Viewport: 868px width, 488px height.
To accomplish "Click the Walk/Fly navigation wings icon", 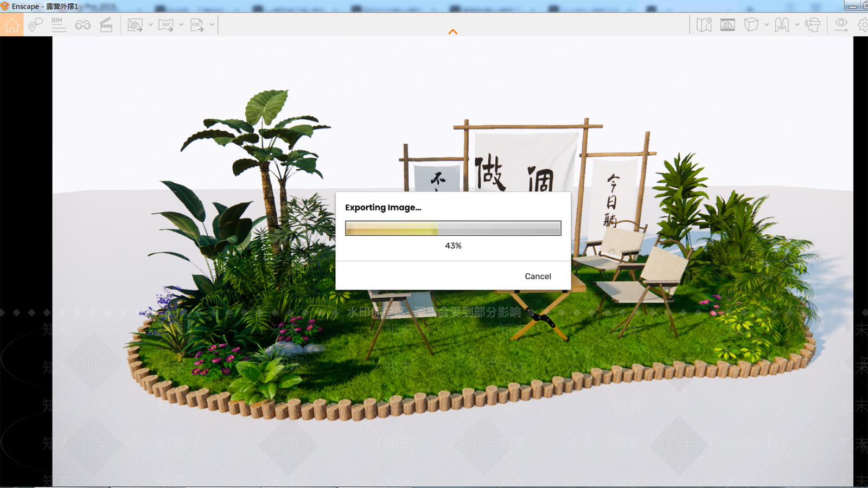I will coord(782,24).
